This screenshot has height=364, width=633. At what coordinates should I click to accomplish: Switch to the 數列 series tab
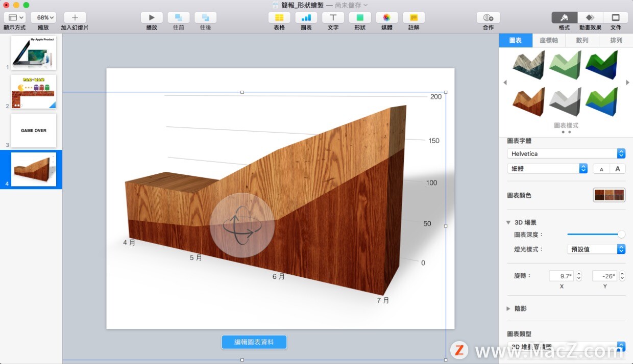[x=582, y=40]
